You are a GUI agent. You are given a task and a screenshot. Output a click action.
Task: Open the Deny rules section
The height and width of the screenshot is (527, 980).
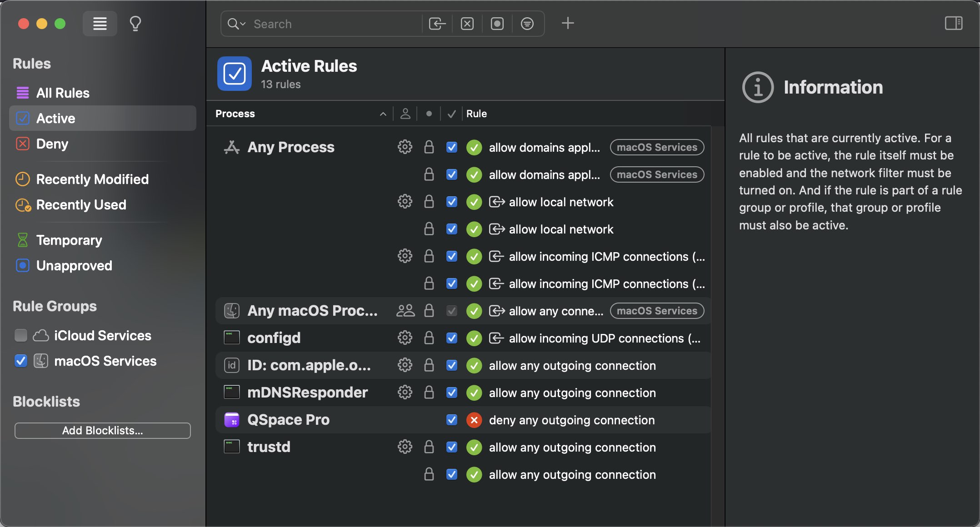[103, 144]
